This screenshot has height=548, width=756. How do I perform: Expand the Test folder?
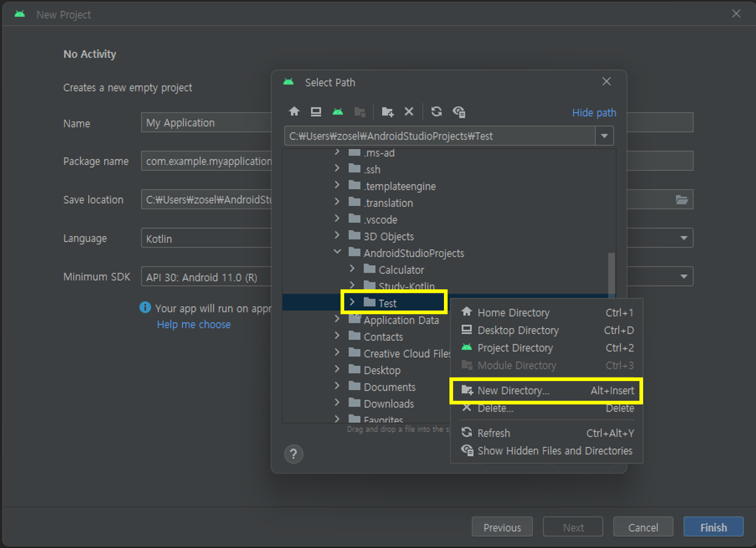click(x=352, y=302)
